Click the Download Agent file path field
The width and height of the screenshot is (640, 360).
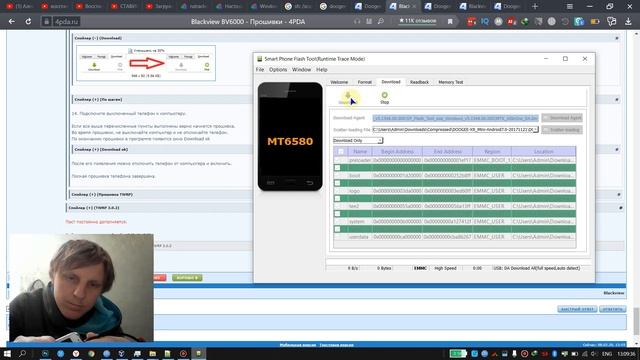455,118
